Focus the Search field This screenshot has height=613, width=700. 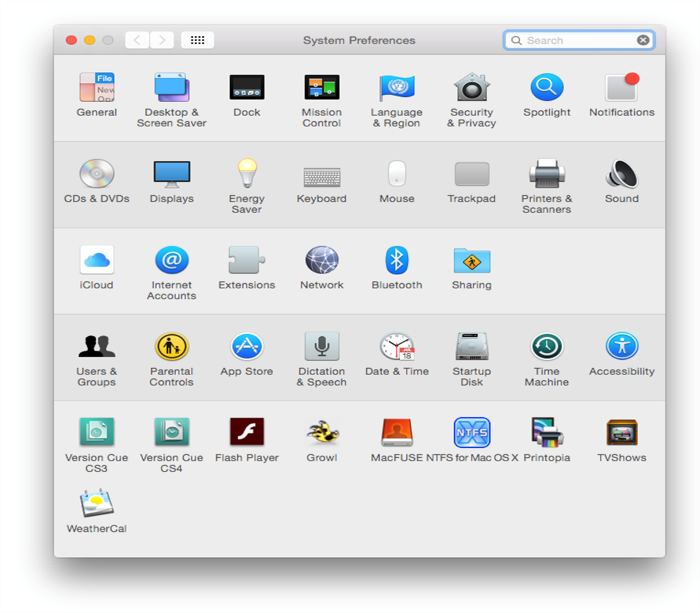579,41
